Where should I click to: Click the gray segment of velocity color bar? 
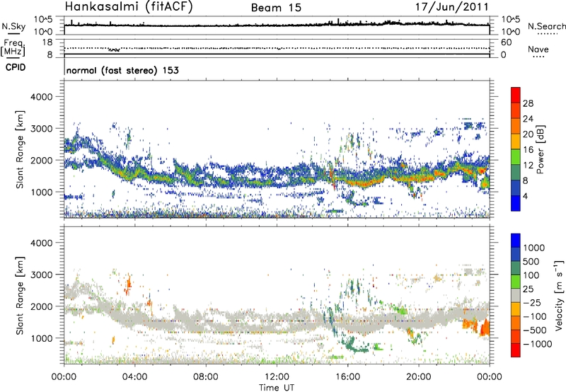516,295
